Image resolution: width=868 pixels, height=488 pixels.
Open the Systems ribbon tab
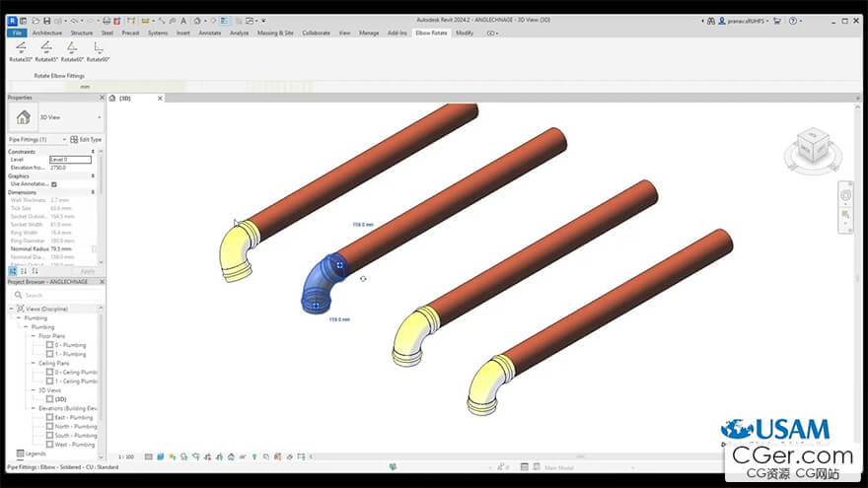click(x=158, y=33)
